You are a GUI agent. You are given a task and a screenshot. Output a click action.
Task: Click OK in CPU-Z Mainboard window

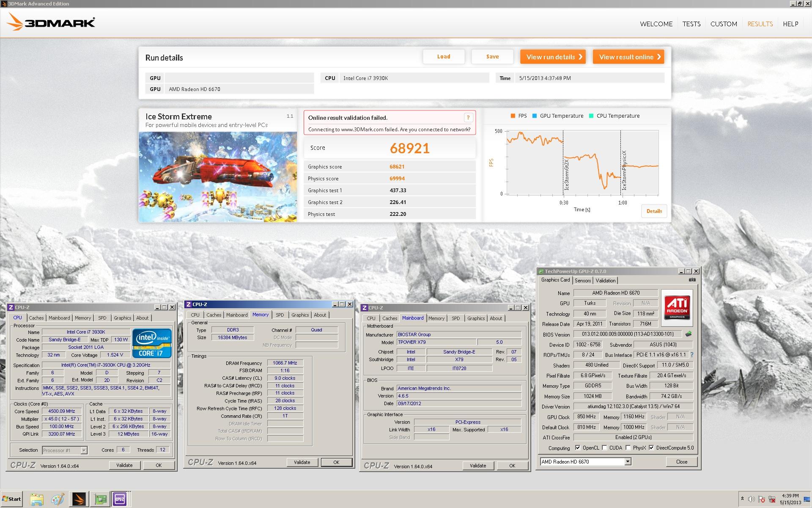tap(512, 466)
